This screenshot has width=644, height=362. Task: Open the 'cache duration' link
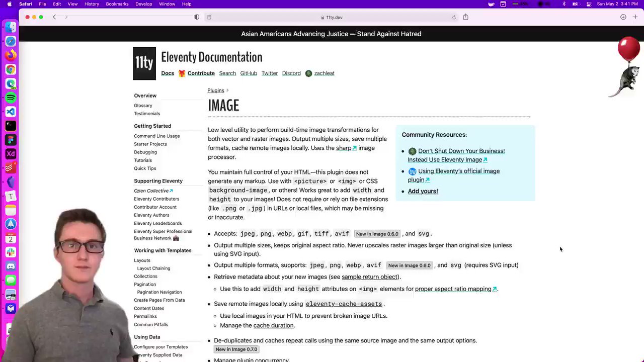coord(273,326)
